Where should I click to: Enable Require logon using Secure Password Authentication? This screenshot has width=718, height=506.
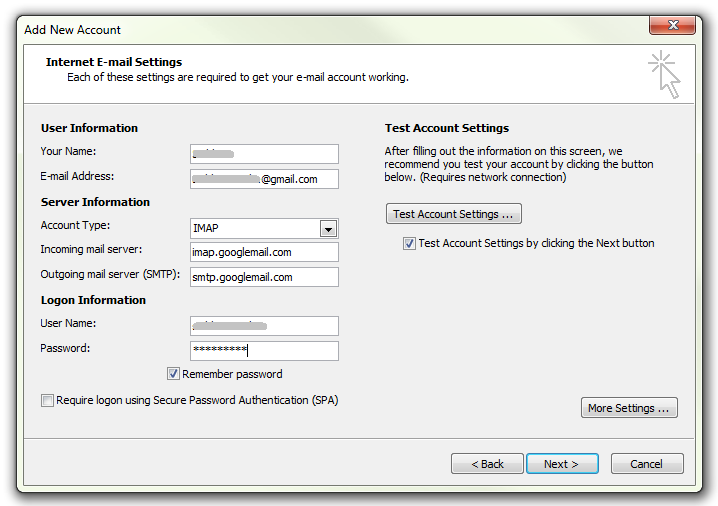click(x=47, y=400)
